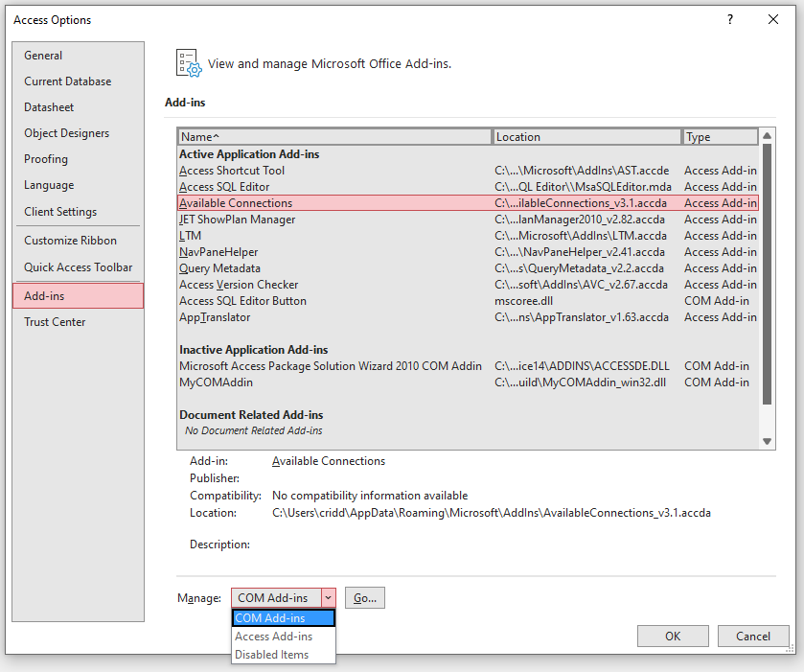Select the Available Connections add-in row

click(x=468, y=203)
